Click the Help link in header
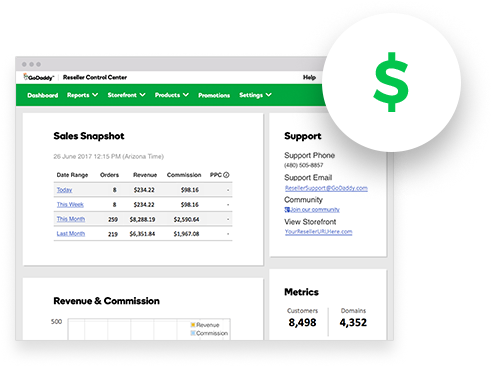 point(309,77)
